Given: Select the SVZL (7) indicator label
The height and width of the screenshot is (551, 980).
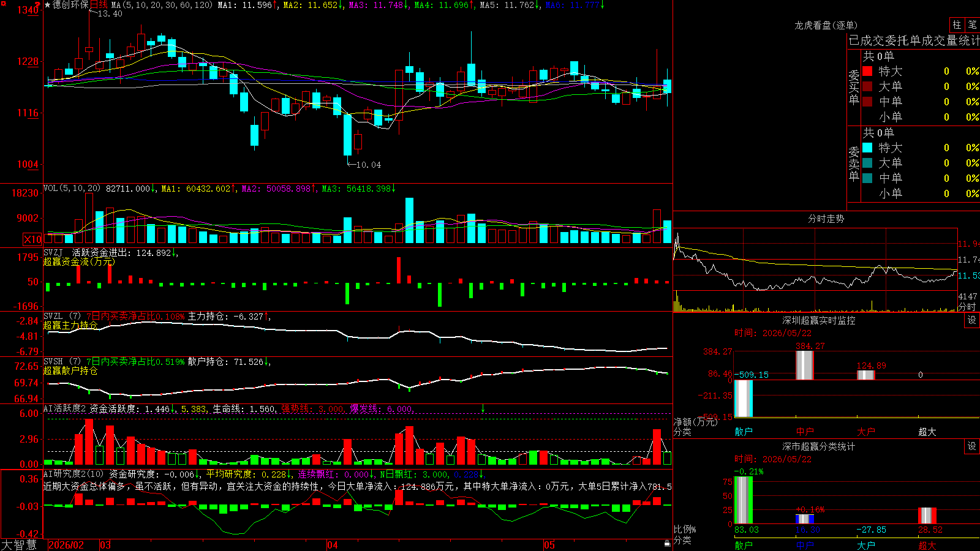Looking at the screenshot, I should [62, 317].
